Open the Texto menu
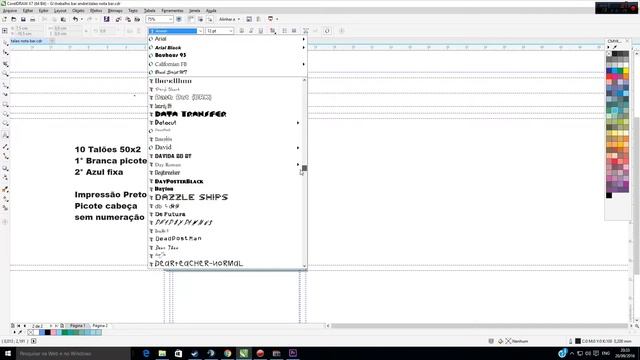 (x=133, y=11)
